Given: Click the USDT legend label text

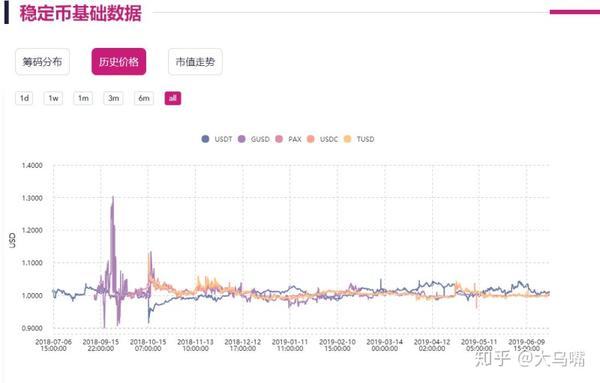Looking at the screenshot, I should (223, 139).
